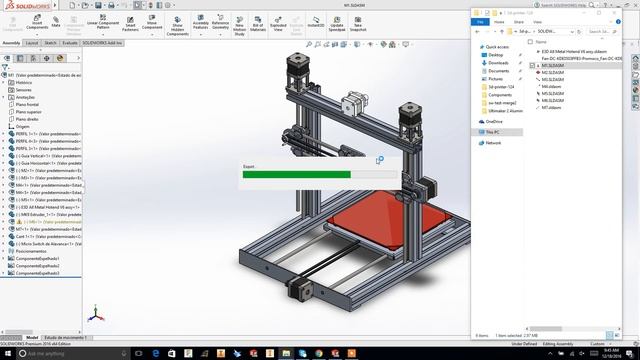Open Explorer View ribbon tab
Viewport: 640px width, 360px height.
click(x=537, y=22)
